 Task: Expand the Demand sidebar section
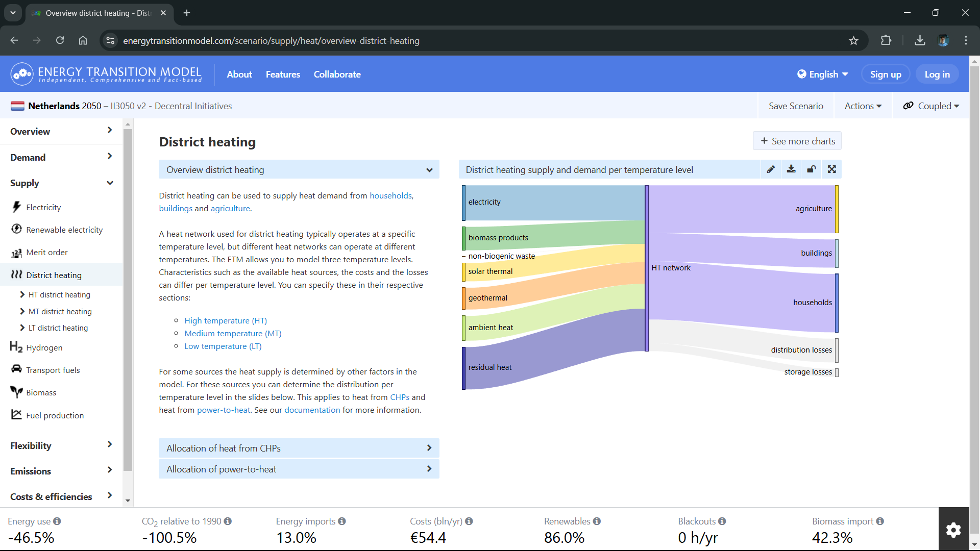pyautogui.click(x=61, y=158)
